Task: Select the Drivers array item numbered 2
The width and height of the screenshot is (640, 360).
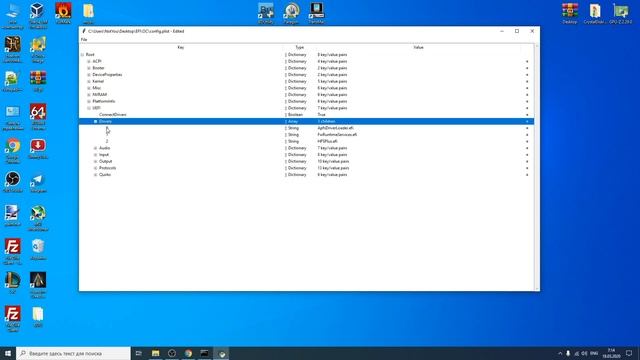Action: [x=107, y=141]
